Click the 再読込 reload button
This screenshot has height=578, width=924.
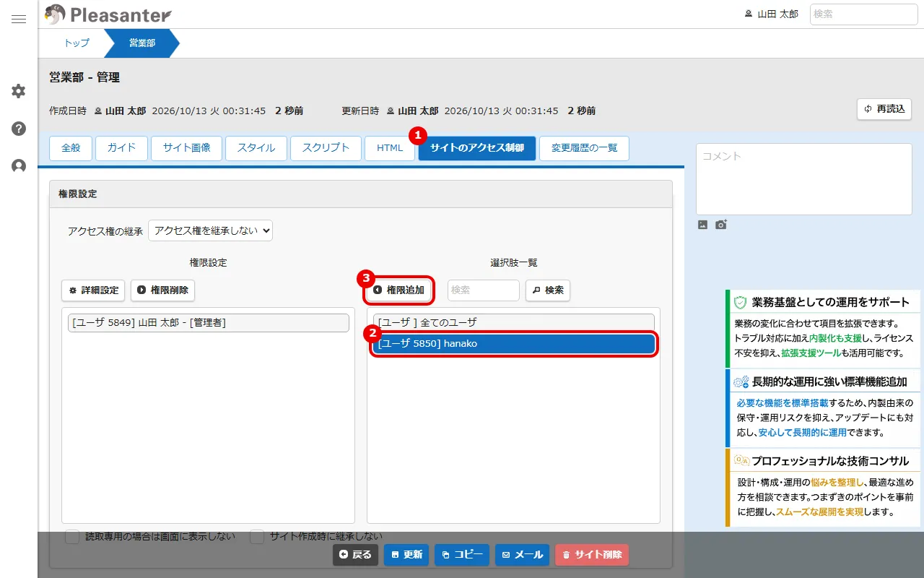click(884, 109)
